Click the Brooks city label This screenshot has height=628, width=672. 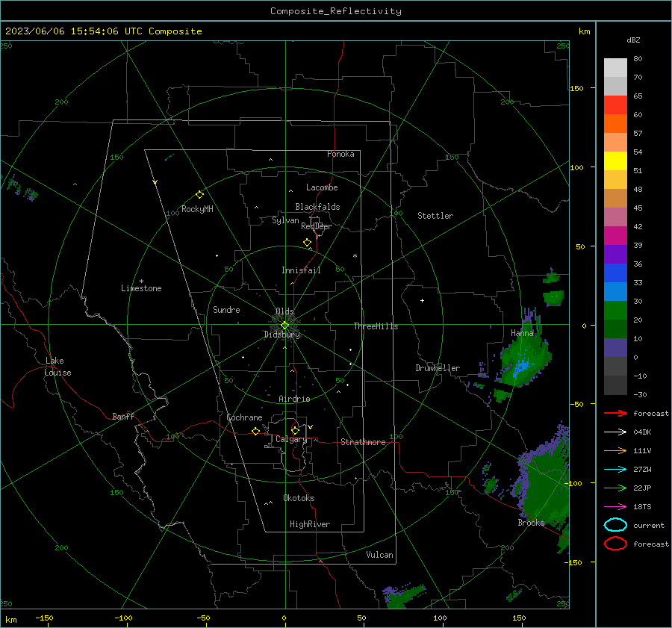click(x=531, y=523)
